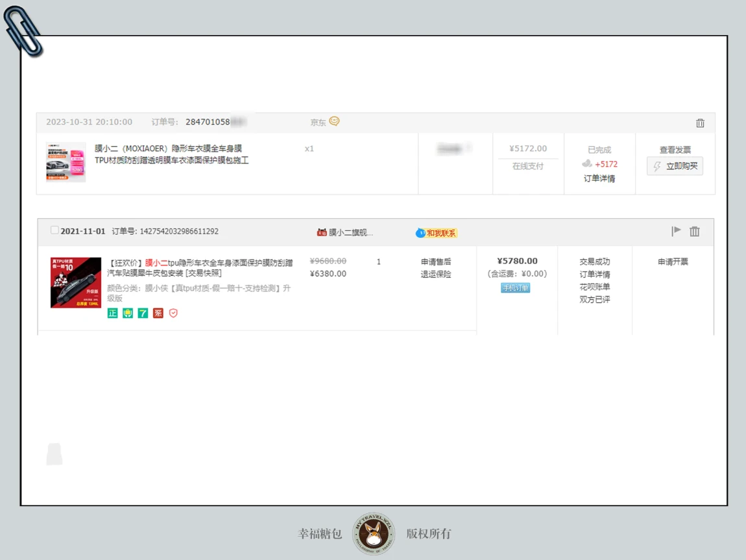
Task: Delete the Taobao order with the trash icon
Action: pos(695,232)
